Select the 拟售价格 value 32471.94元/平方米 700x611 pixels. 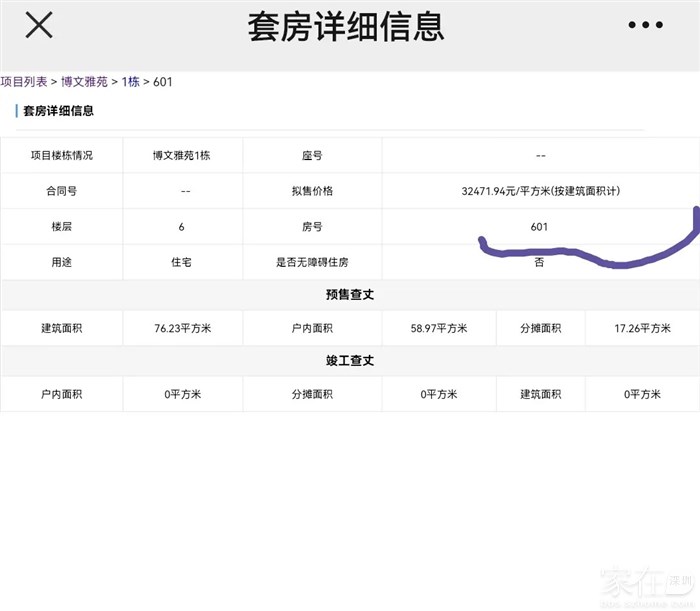click(540, 191)
